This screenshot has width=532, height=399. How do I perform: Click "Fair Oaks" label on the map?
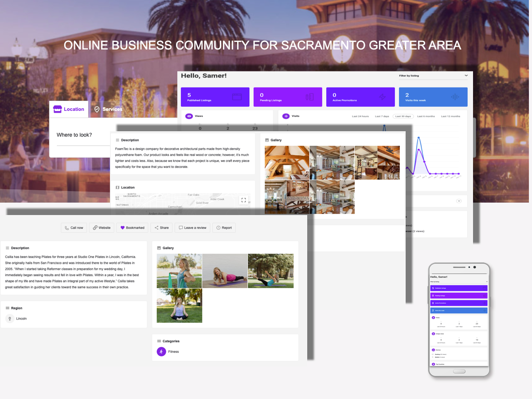tap(194, 195)
